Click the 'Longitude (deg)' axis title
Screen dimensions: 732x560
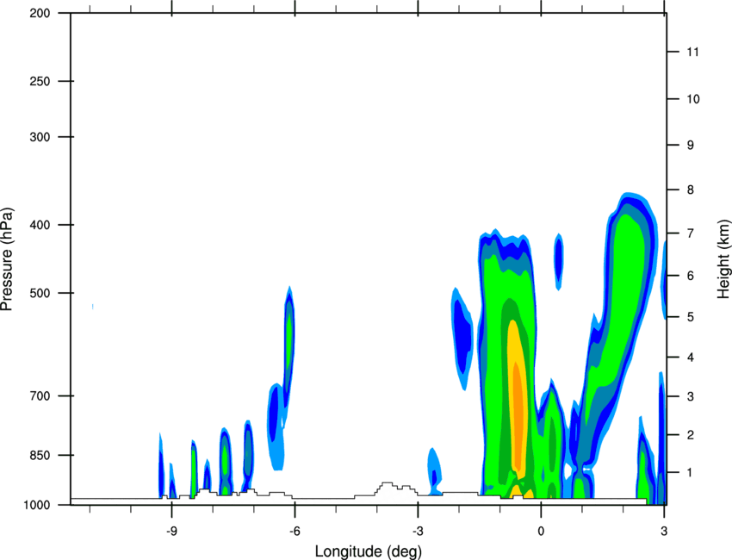pos(369,551)
